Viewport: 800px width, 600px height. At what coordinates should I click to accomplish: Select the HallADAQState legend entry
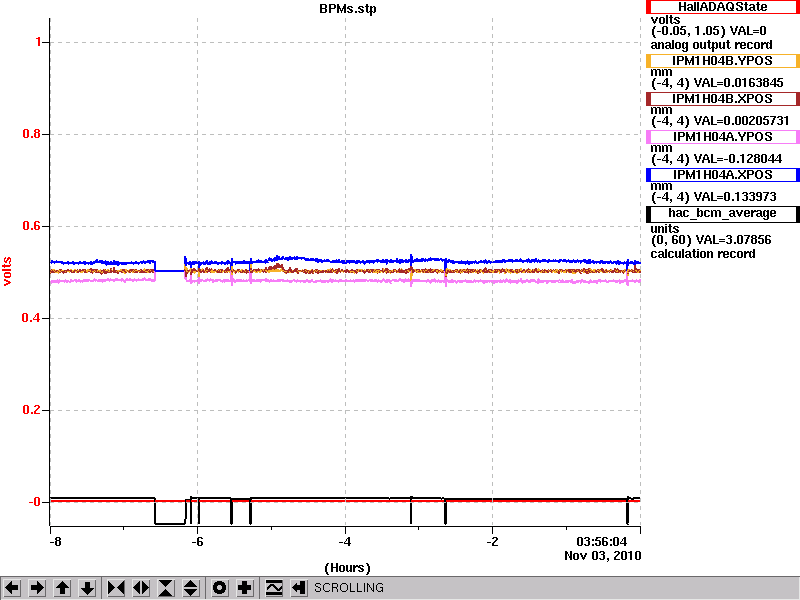[x=722, y=7]
